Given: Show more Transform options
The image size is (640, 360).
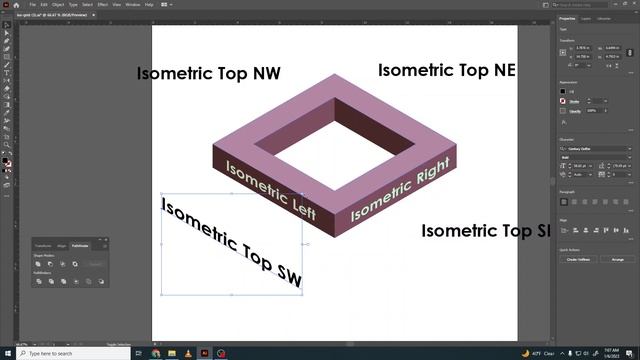Looking at the screenshot, I should 631,73.
